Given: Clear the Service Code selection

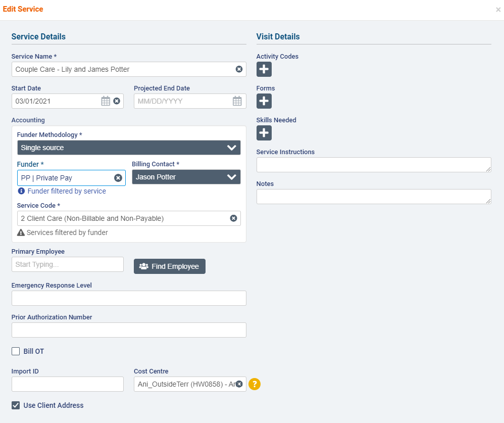Looking at the screenshot, I should 233,218.
